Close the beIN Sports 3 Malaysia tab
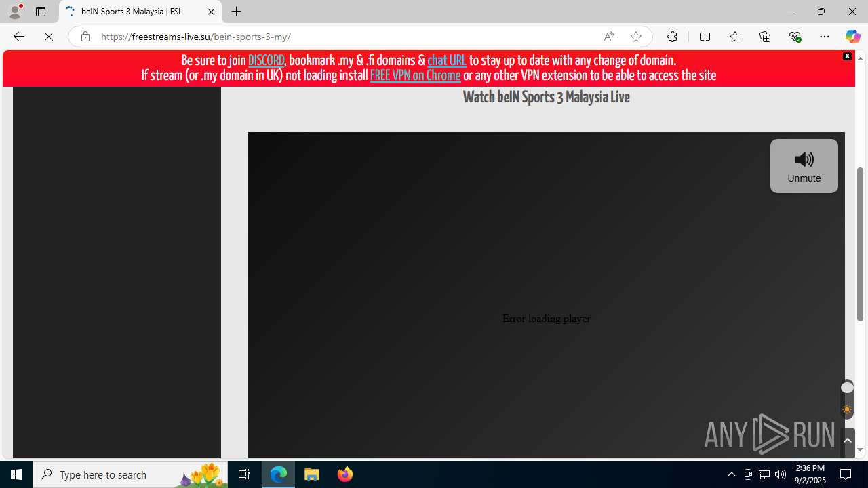Screen dimensions: 868x488 coord(211,12)
